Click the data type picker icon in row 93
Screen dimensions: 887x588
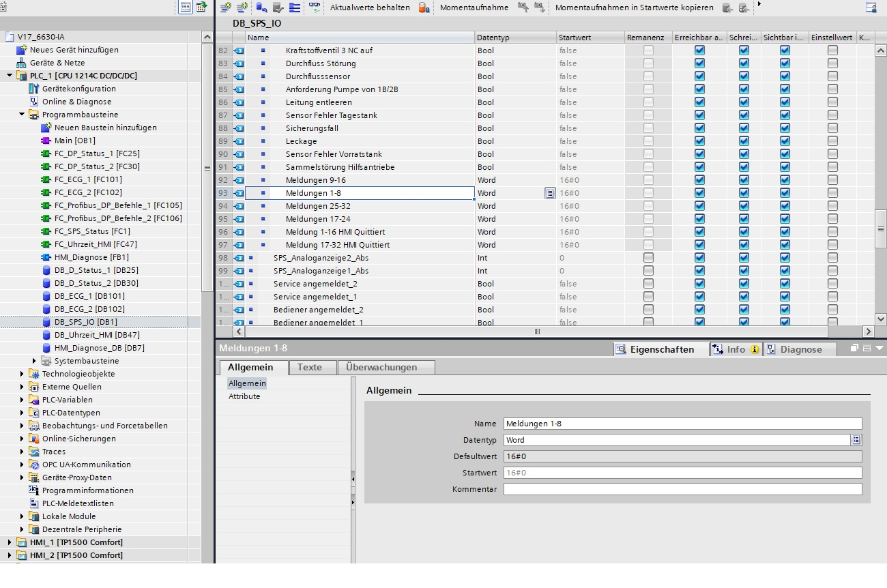click(x=549, y=194)
